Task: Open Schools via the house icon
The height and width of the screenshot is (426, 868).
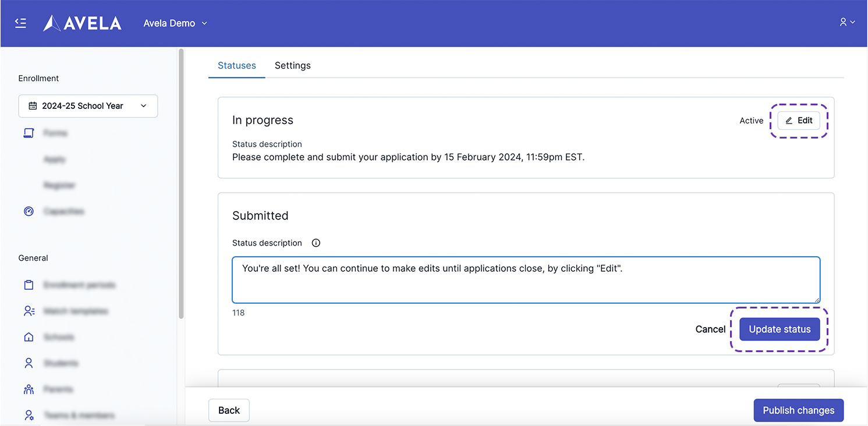Action: pos(29,337)
